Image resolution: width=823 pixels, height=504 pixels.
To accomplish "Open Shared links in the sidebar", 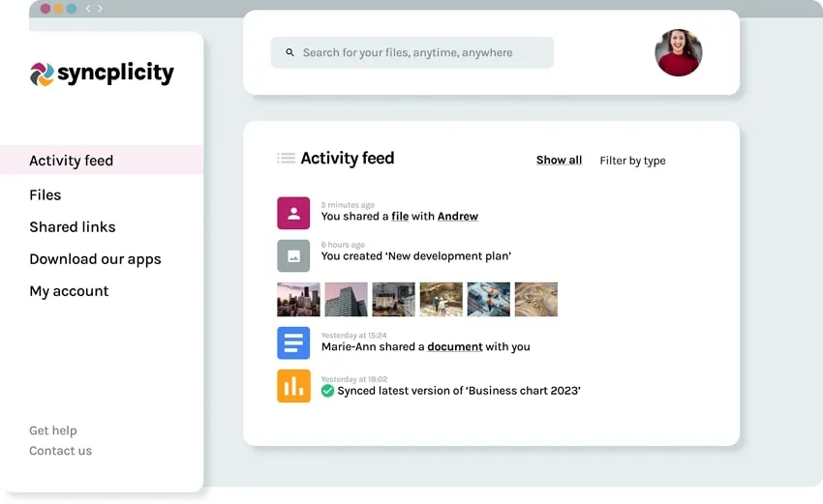I will (x=73, y=226).
